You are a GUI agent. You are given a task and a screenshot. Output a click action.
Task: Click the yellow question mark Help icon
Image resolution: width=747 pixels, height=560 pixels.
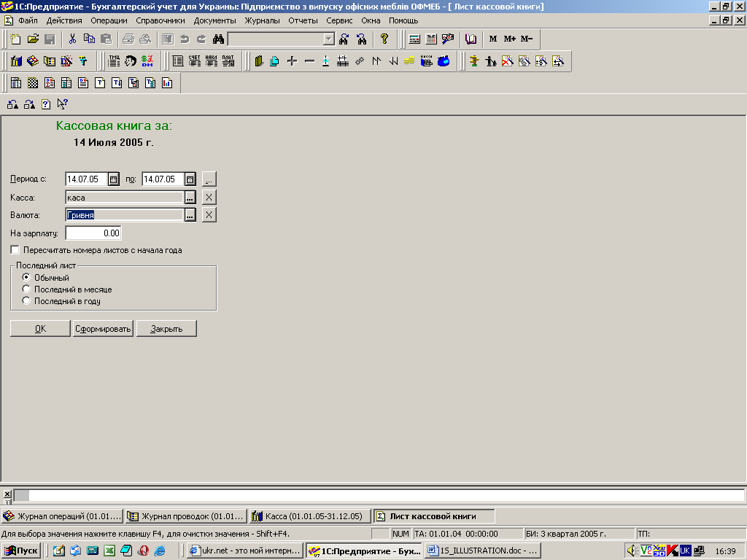coord(384,39)
